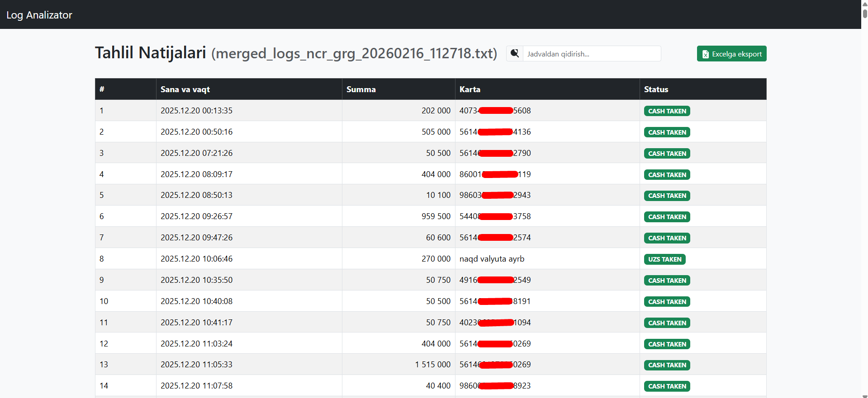Click the Excelga eksport button

731,54
